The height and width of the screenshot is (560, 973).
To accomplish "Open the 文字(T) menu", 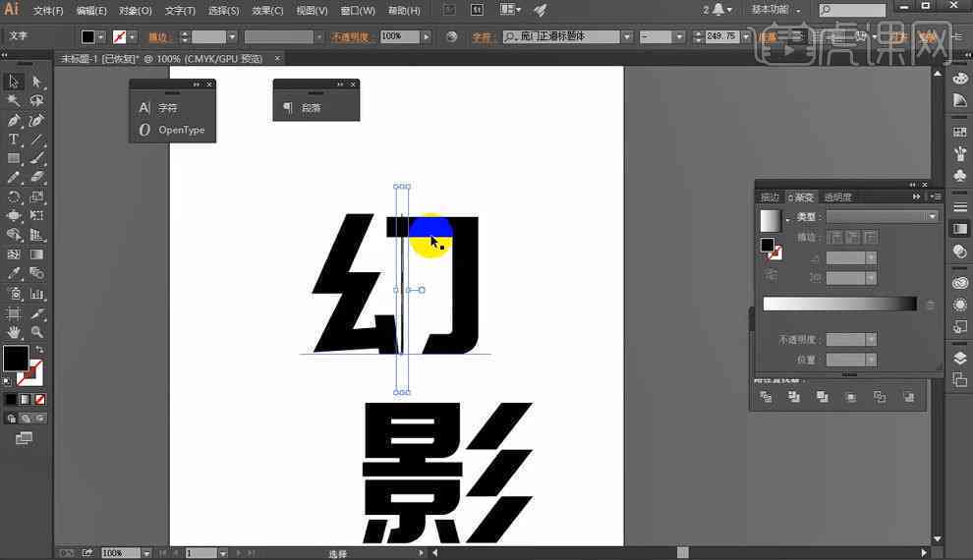I will [x=180, y=11].
